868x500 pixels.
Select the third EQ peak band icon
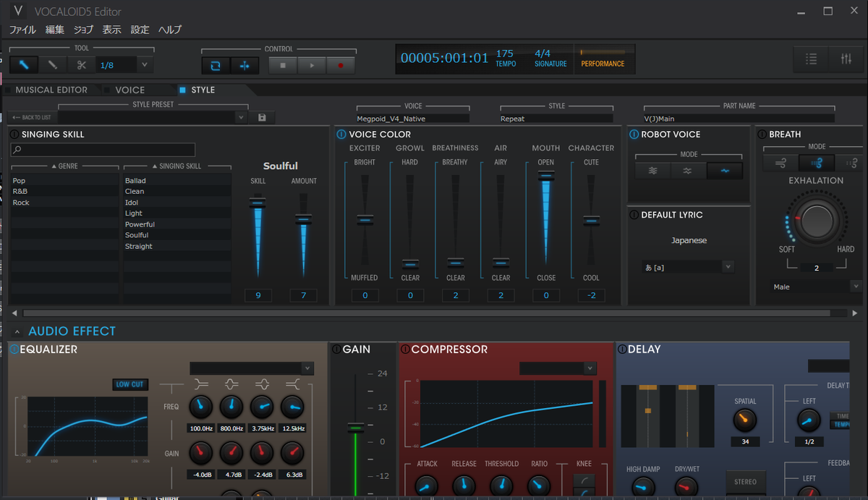[262, 384]
